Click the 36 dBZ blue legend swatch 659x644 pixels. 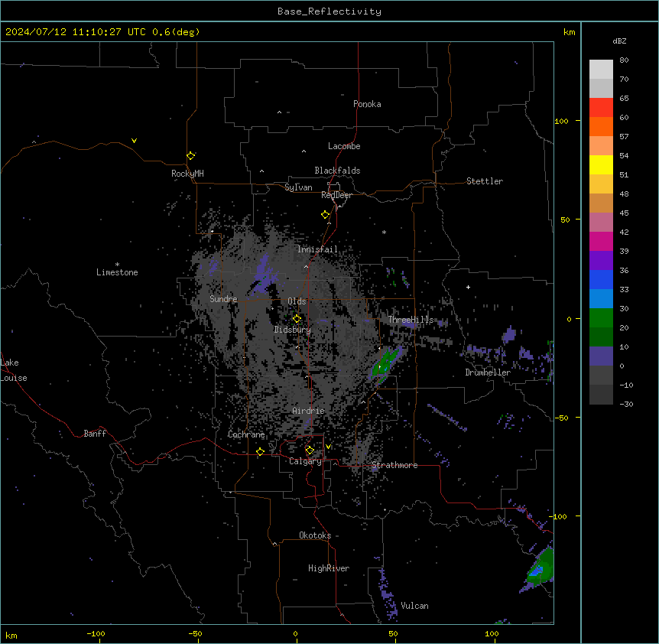(x=601, y=279)
